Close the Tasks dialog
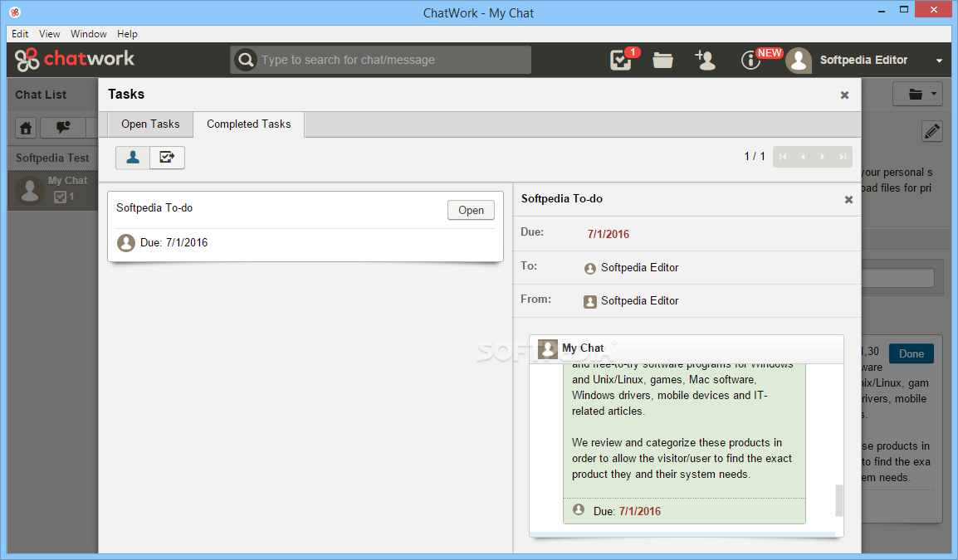Screen dimensions: 958x560 [844, 95]
